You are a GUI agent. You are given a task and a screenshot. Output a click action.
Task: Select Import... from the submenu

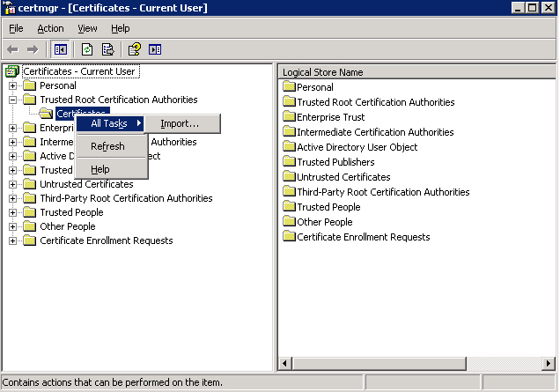(x=183, y=123)
